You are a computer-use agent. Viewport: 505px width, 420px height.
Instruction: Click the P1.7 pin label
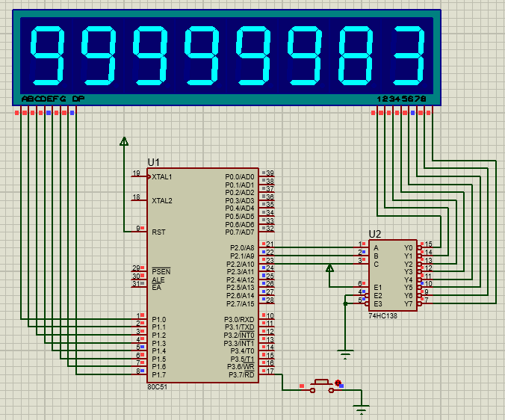click(159, 374)
